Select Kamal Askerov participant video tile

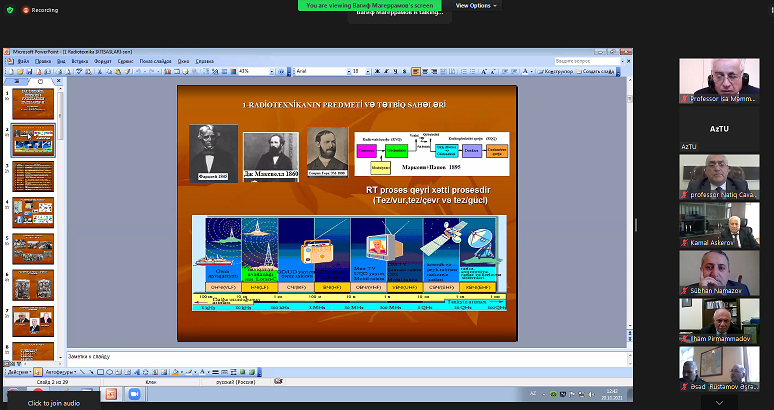(x=719, y=224)
